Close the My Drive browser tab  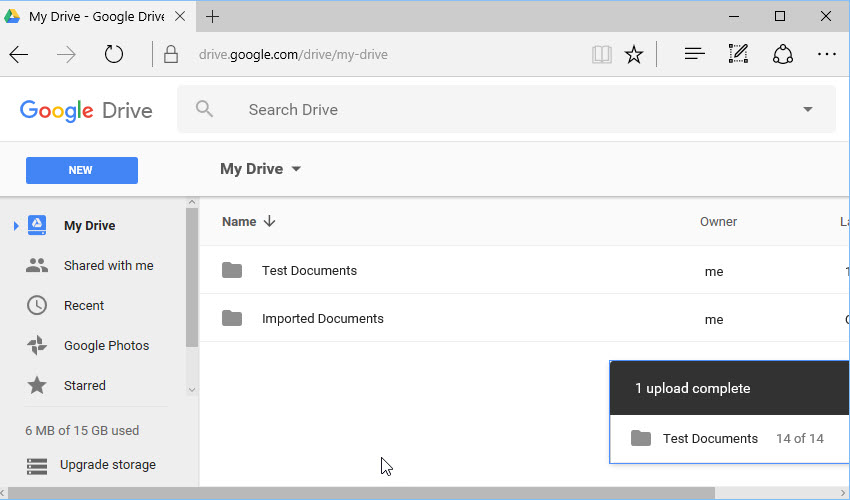pyautogui.click(x=180, y=16)
